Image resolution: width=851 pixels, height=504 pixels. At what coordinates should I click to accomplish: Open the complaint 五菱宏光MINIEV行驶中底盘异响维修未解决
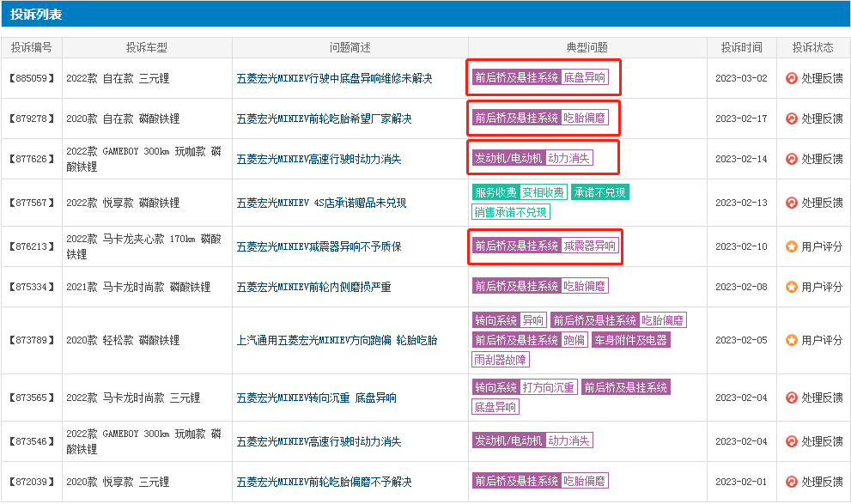pyautogui.click(x=334, y=79)
